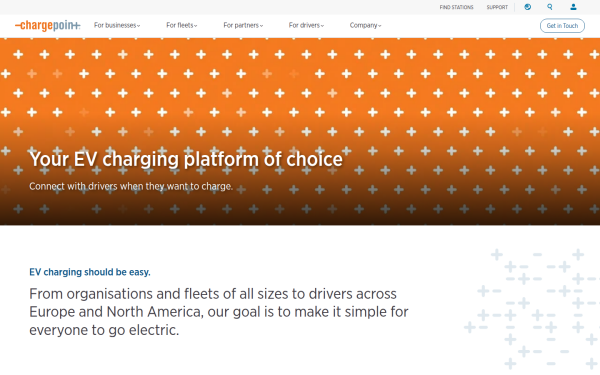Click 'Connect with drivers when they want to charge.'
Image resolution: width=600 pixels, height=375 pixels.
tap(131, 186)
